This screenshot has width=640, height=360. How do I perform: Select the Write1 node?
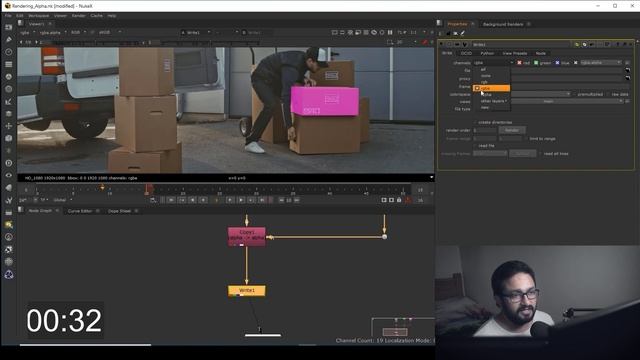point(247,291)
